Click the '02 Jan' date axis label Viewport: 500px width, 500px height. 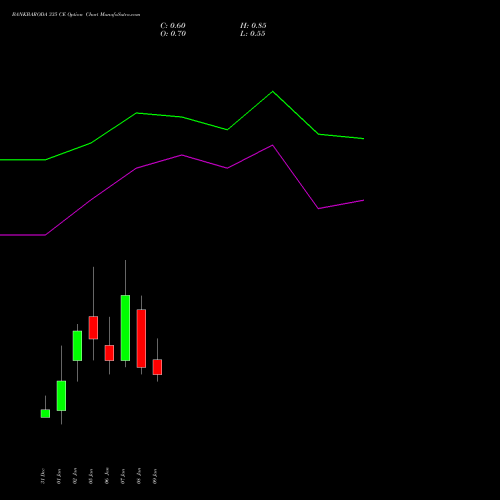pos(75,476)
